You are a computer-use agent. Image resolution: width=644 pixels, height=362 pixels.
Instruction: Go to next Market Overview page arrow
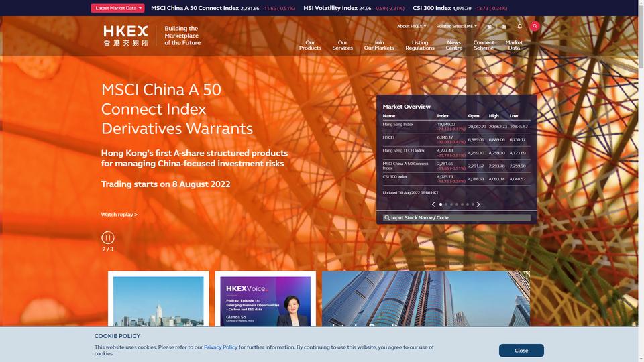tap(478, 204)
